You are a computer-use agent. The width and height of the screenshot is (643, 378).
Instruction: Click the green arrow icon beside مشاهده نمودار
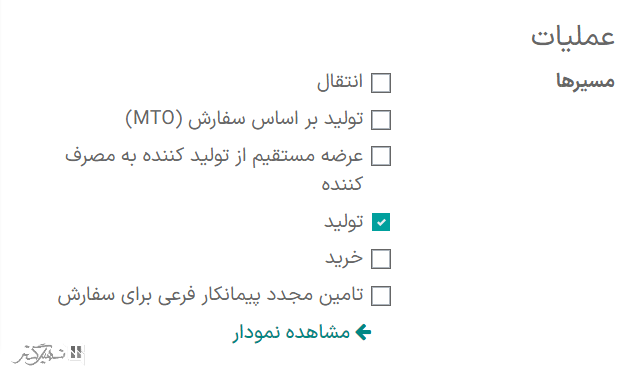coord(363,332)
